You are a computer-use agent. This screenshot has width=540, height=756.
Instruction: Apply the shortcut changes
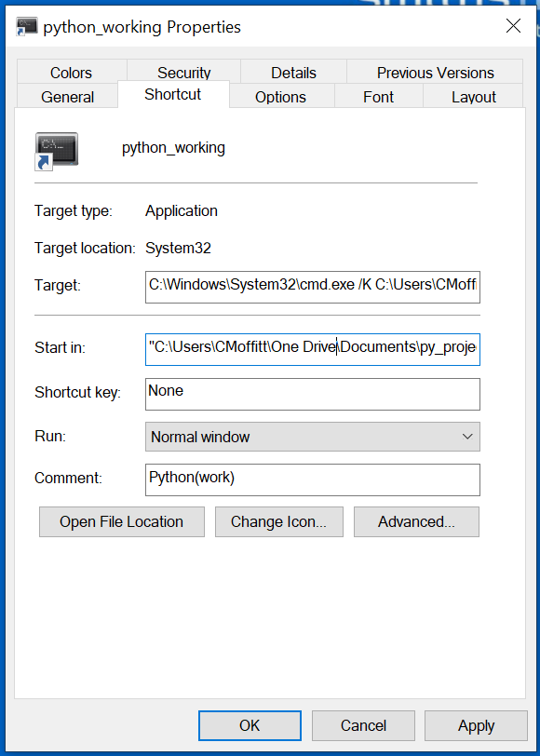[x=476, y=725]
